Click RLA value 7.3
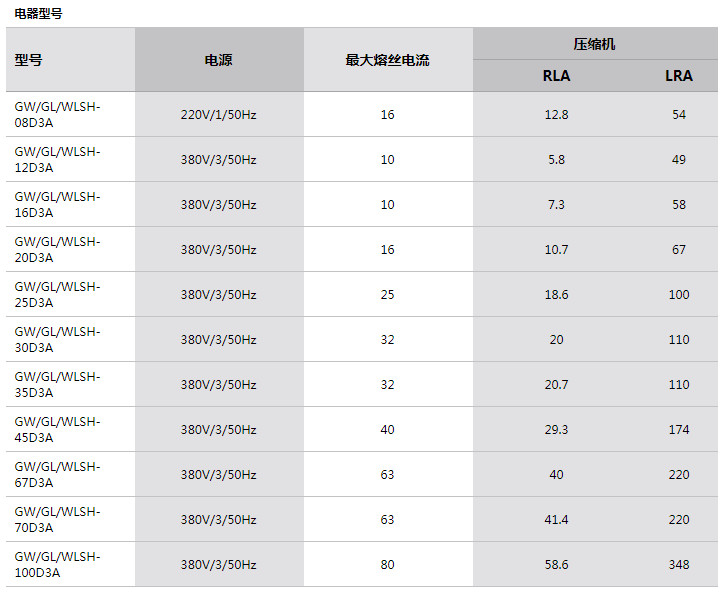The width and height of the screenshot is (722, 593). point(556,205)
